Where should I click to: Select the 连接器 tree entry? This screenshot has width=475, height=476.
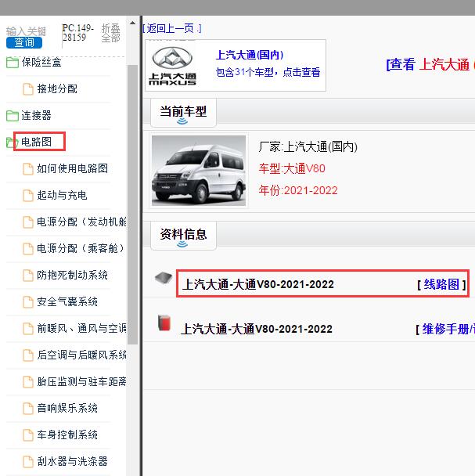point(36,115)
